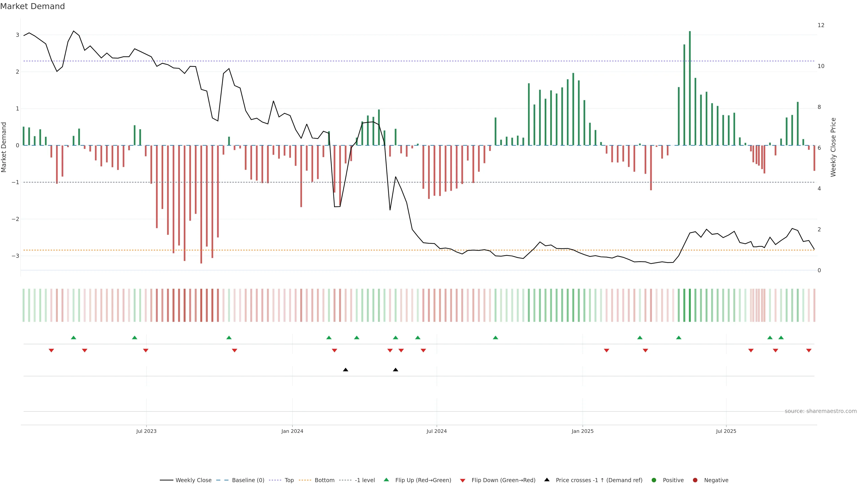
Task: Click the green Positive legend dot
Action: click(x=654, y=480)
